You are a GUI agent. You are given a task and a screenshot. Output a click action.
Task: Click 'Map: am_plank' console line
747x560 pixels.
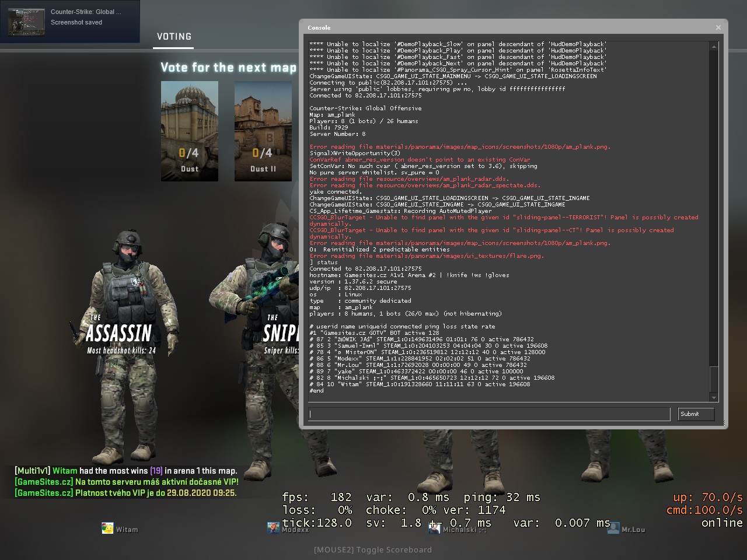point(332,115)
